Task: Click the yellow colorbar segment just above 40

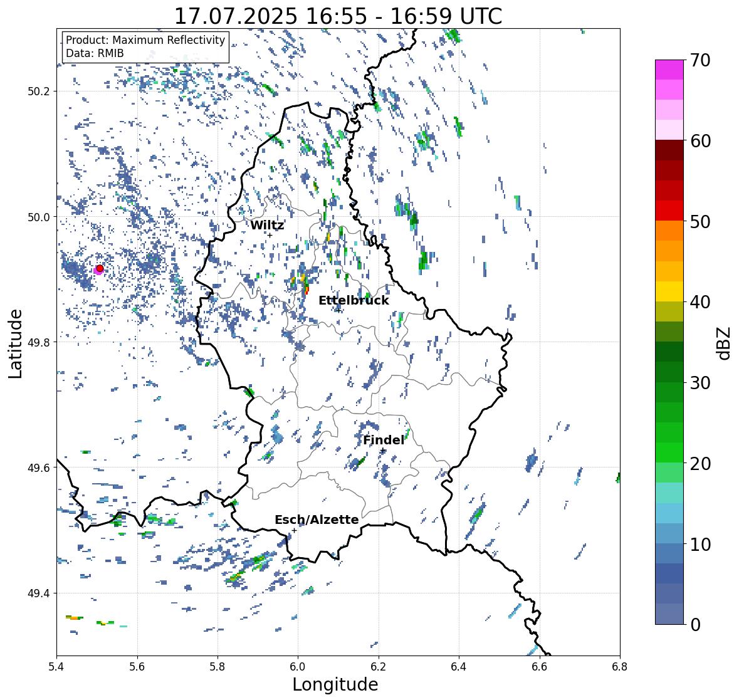Action: pos(669,291)
